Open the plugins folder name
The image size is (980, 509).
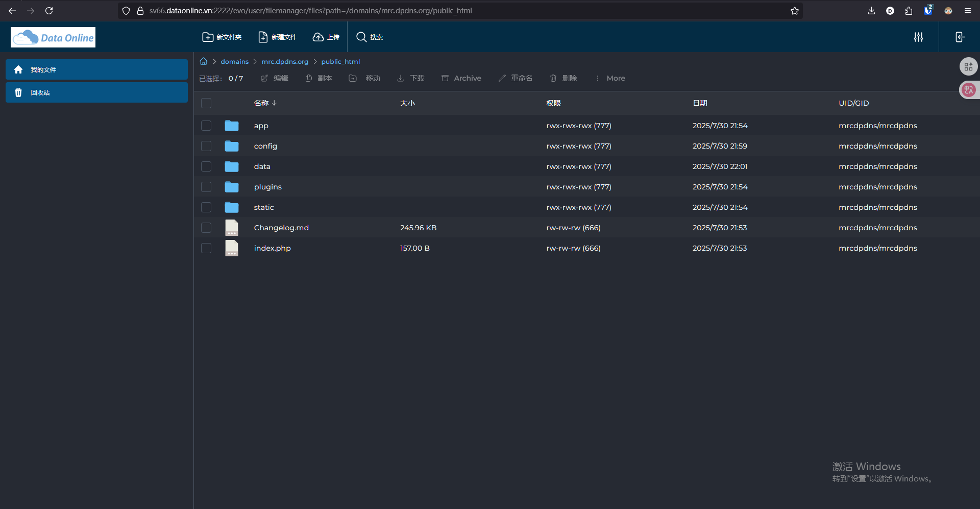click(x=267, y=187)
